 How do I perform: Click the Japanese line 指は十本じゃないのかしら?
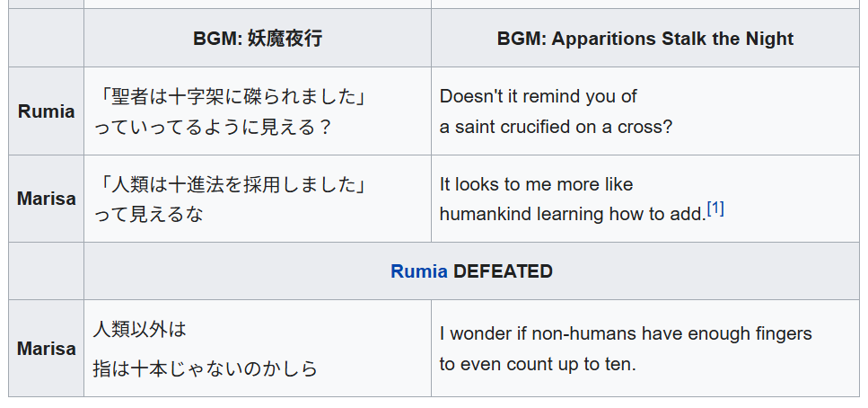coord(205,368)
